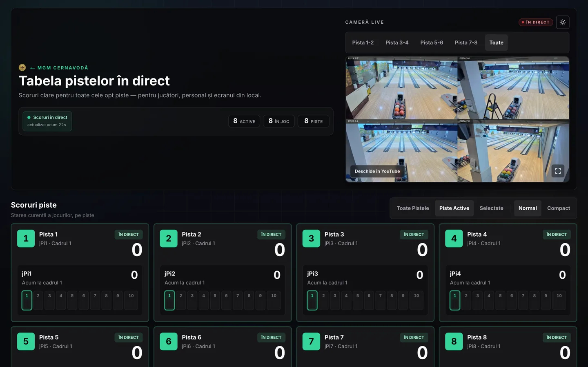Click the CAMERĂ LIVE label
The height and width of the screenshot is (367, 588).
point(365,22)
